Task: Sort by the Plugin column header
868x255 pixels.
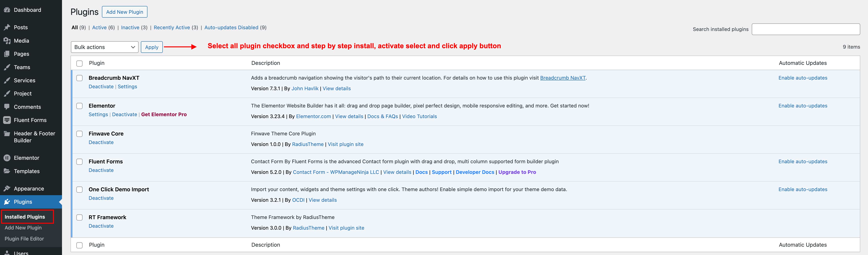Action: point(97,63)
